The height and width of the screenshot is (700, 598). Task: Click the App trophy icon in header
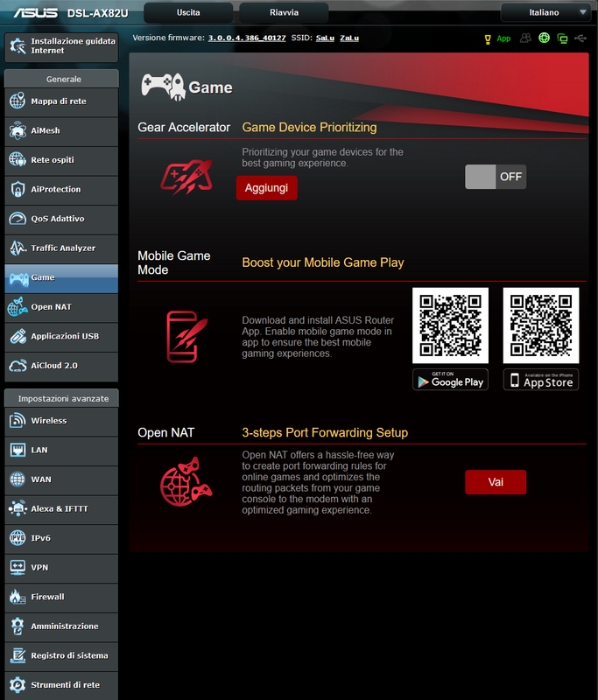[x=488, y=39]
